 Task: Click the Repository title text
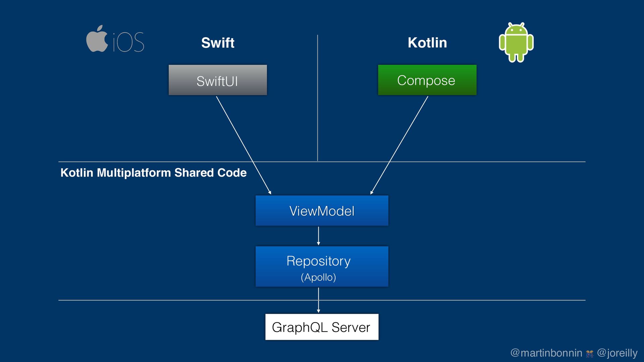(318, 261)
